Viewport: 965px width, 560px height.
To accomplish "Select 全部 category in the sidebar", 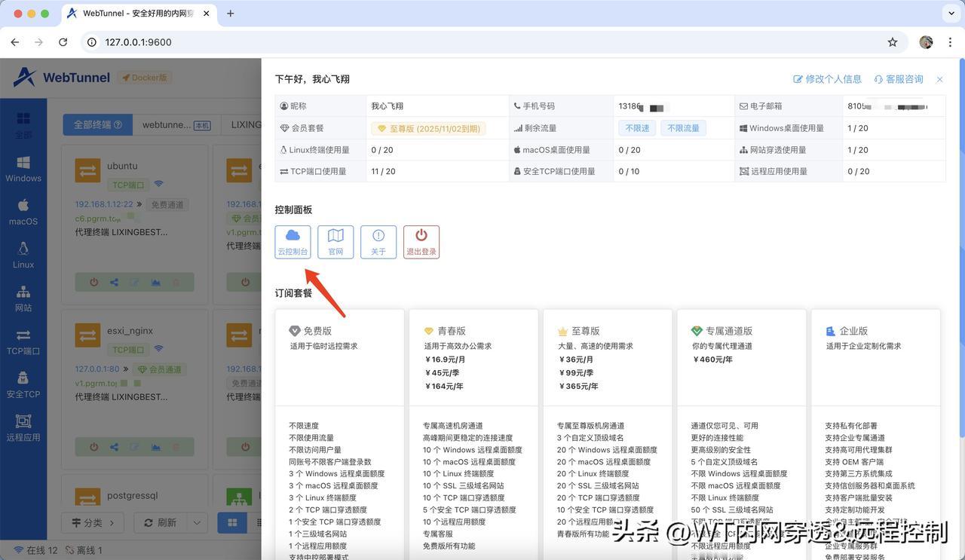I will tap(23, 125).
